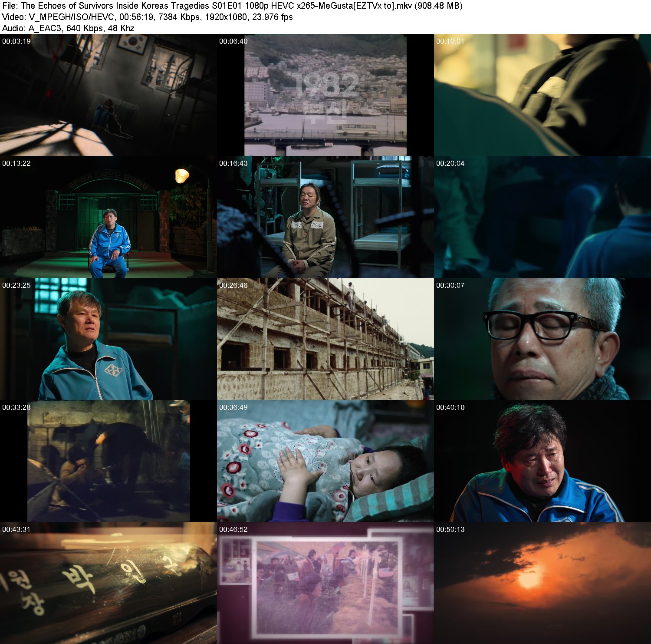
Task: Open the thumbnail of man in khaki uniform
Action: 325,217
